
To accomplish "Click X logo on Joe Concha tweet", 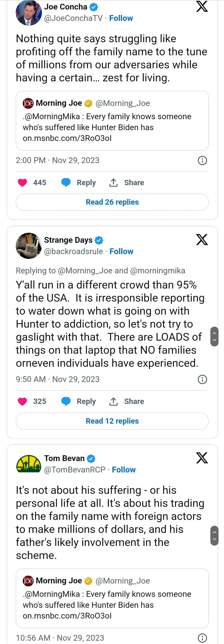I will click(202, 7).
